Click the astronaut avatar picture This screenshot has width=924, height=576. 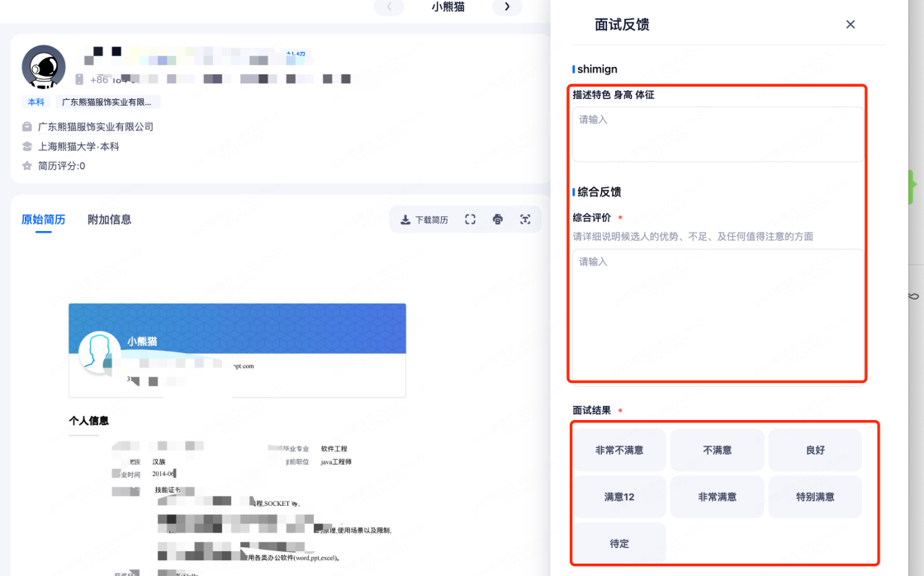tap(44, 67)
